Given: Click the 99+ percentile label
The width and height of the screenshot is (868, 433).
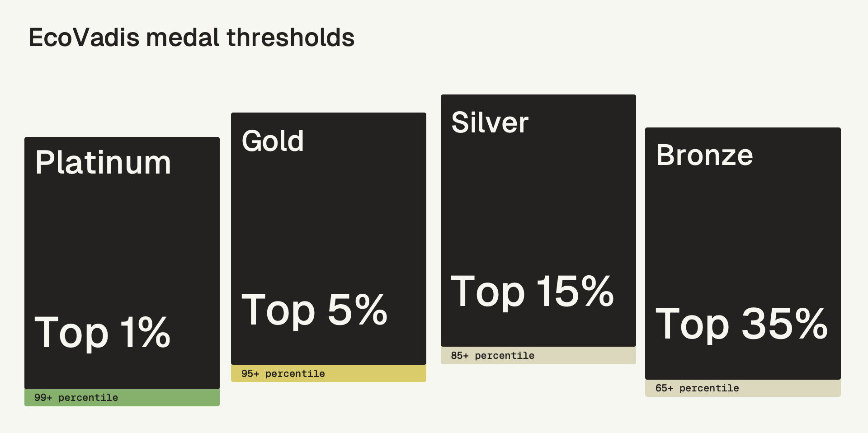Looking at the screenshot, I should point(76,398).
